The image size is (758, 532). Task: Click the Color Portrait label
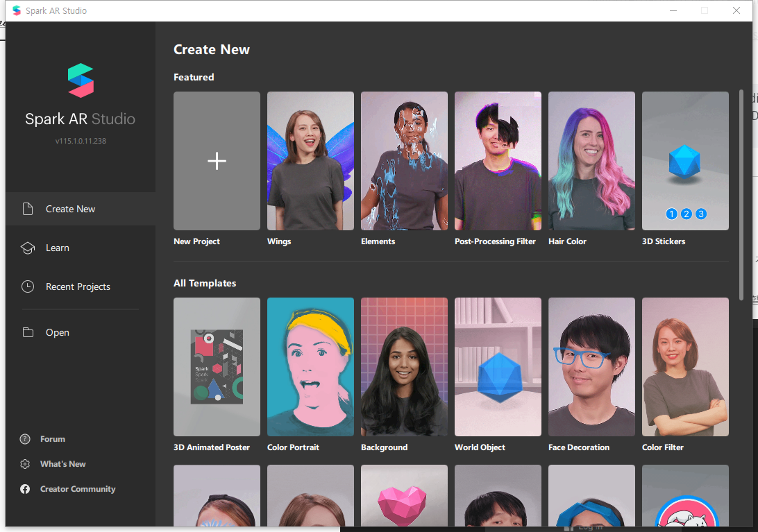coord(293,447)
